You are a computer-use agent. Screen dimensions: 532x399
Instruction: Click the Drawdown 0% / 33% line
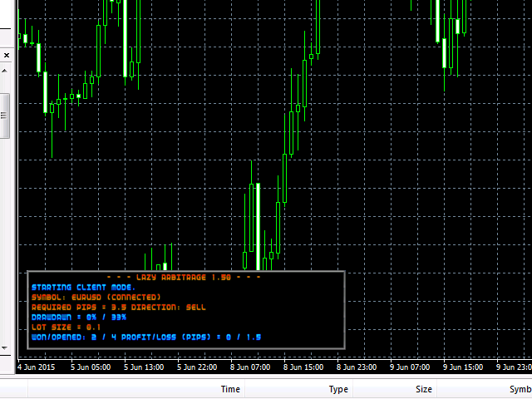pyautogui.click(x=79, y=317)
